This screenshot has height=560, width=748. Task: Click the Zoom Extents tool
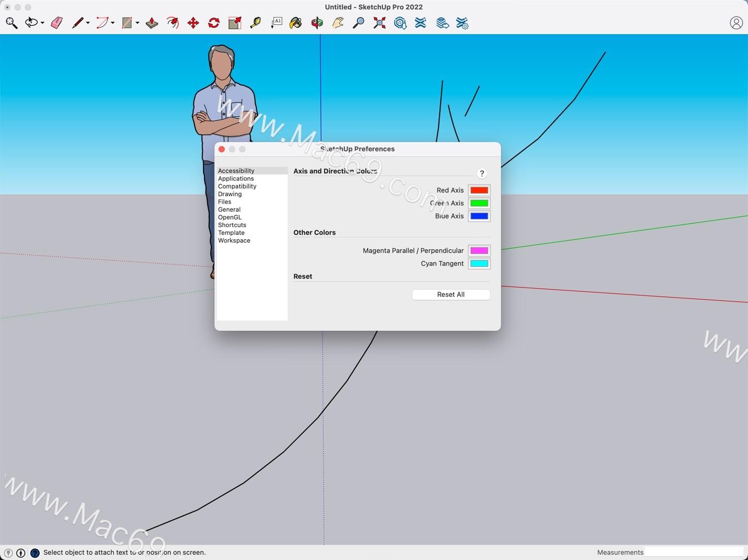[x=379, y=23]
